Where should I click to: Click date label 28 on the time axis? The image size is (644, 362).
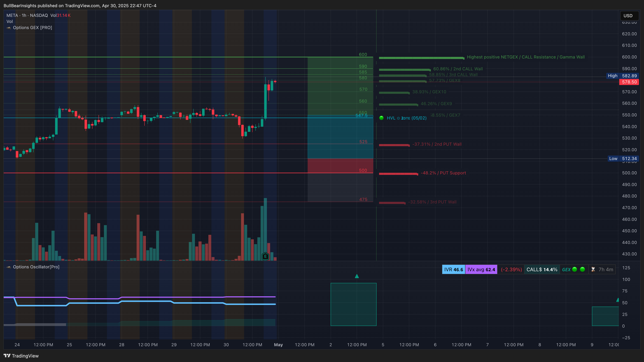(x=122, y=345)
